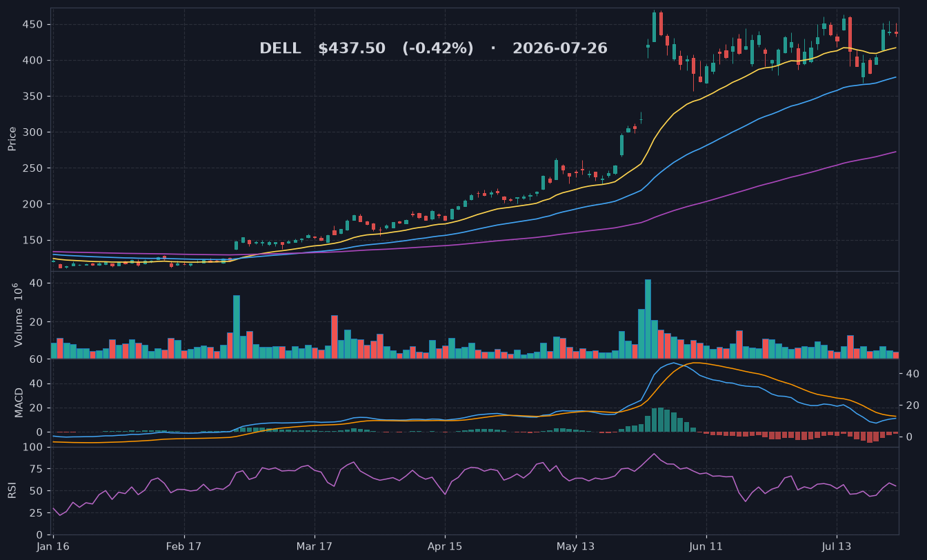927x560 pixels.
Task: Click the 150 price axis tick
Action: tap(34, 241)
